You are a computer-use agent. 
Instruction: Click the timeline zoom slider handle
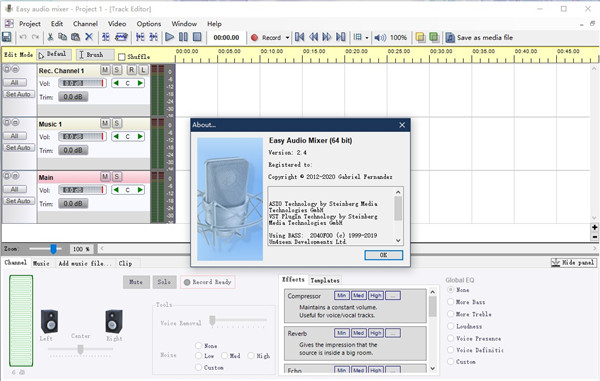(54, 249)
